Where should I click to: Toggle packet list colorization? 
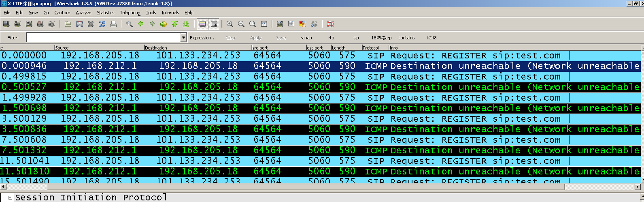(x=203, y=24)
